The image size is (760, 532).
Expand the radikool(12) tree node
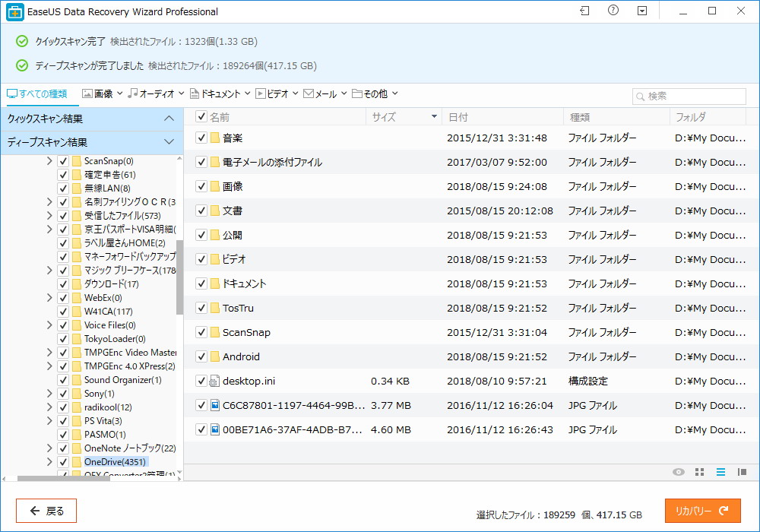[49, 407]
